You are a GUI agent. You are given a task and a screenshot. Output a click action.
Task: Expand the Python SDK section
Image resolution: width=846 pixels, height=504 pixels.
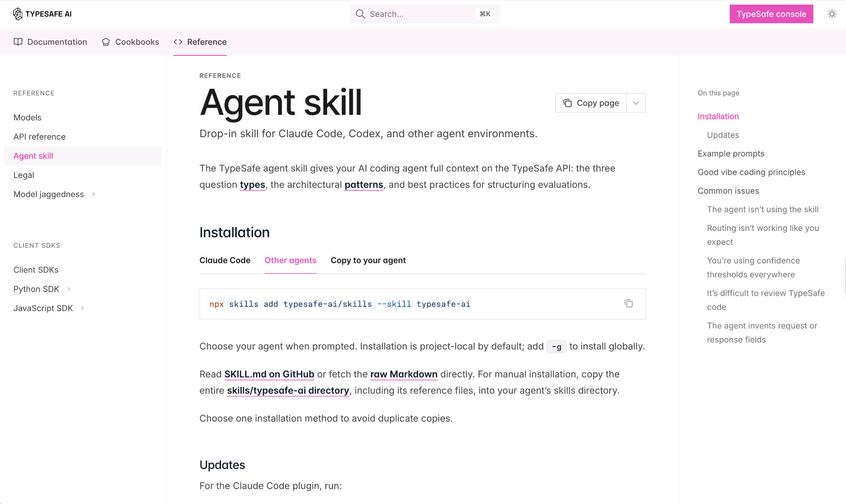(69, 289)
